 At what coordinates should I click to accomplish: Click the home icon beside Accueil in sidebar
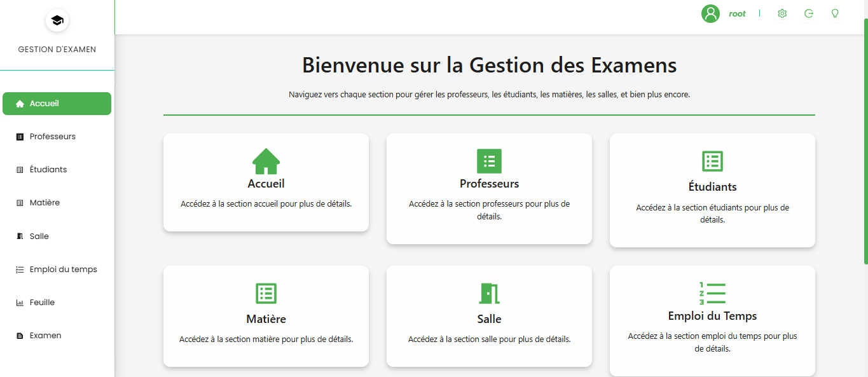20,104
